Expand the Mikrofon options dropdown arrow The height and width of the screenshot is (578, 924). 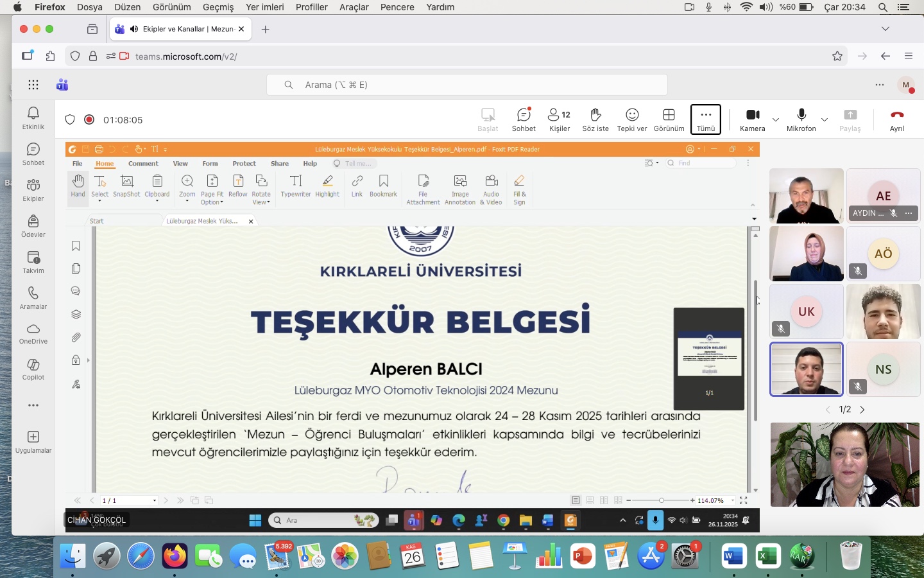825,120
